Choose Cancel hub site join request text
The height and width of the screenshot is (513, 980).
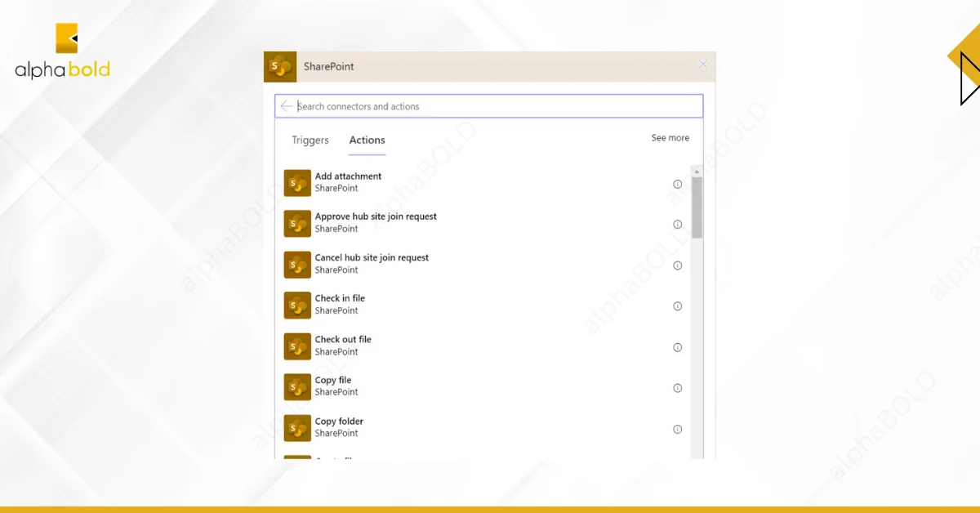(x=372, y=258)
